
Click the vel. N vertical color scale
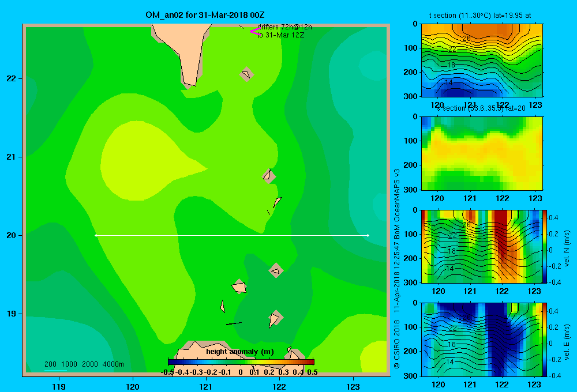[x=545, y=246]
